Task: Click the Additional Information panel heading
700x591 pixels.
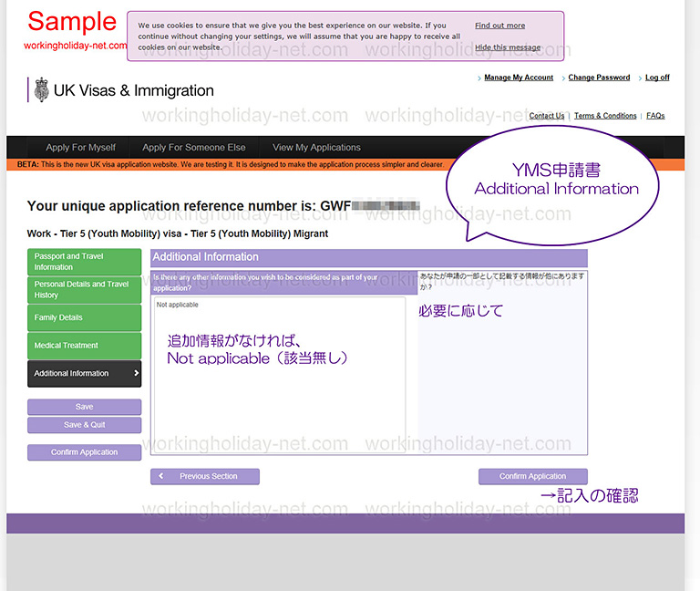Action: (205, 257)
